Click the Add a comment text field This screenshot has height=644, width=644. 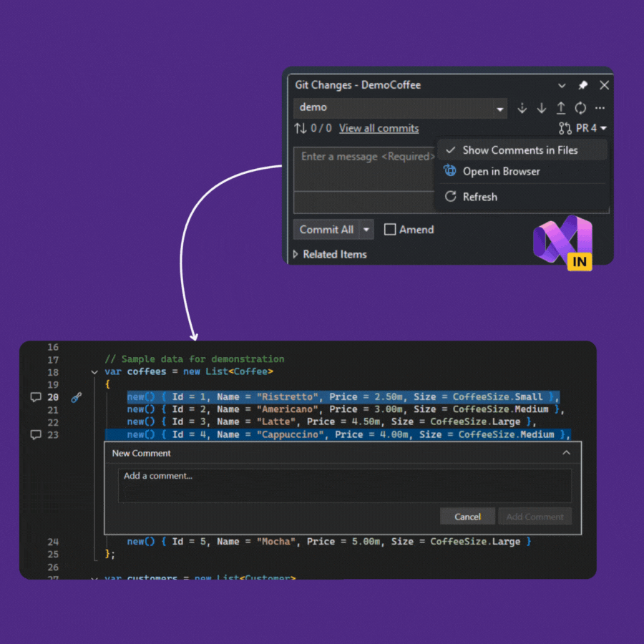344,485
